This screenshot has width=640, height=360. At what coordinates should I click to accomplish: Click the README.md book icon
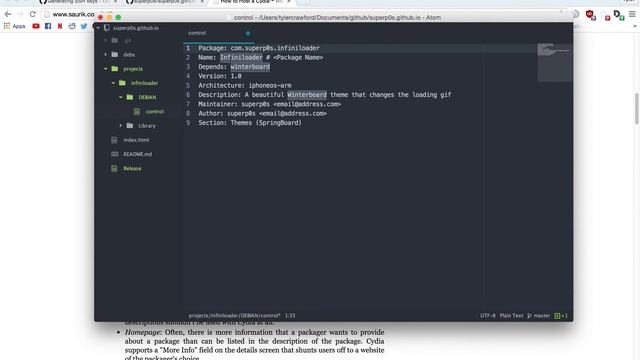tap(115, 154)
